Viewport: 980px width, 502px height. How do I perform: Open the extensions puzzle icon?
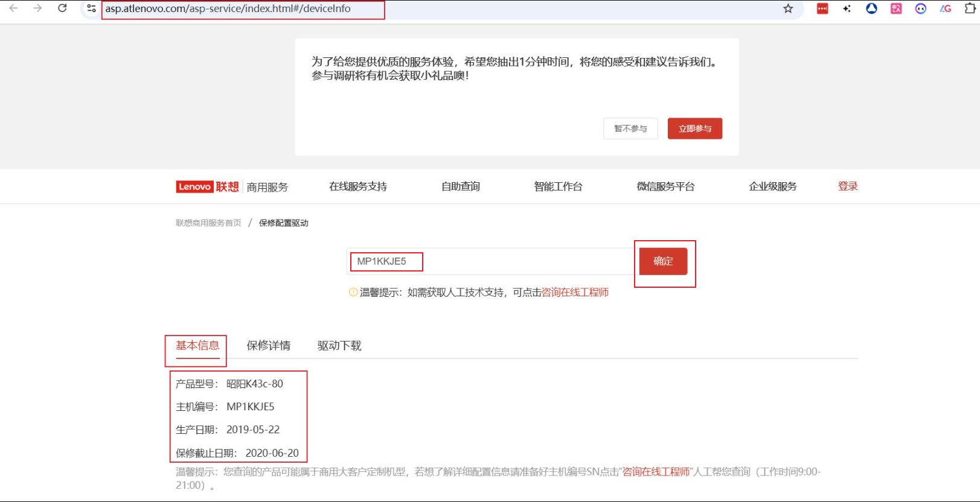click(x=970, y=8)
